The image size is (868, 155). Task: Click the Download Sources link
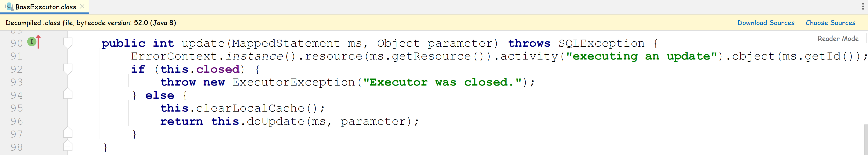pyautogui.click(x=766, y=23)
